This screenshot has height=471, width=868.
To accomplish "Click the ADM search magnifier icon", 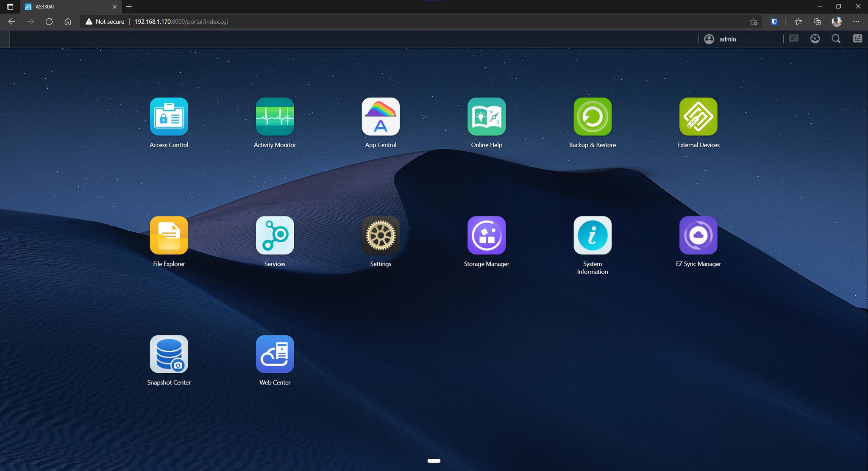I will (x=836, y=39).
